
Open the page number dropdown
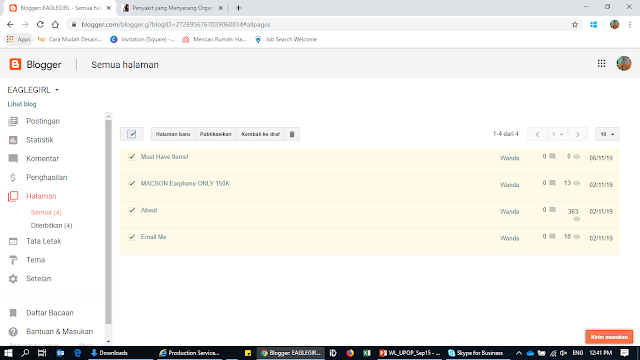tap(558, 134)
